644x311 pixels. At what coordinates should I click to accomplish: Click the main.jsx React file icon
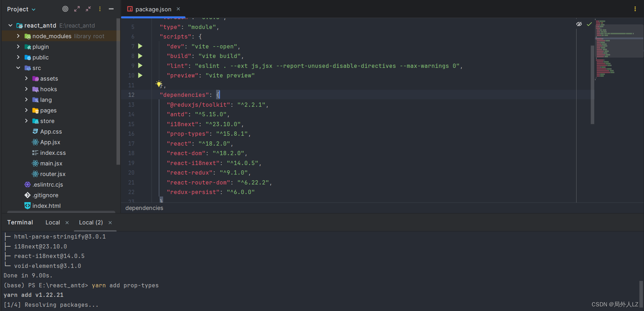pos(35,163)
